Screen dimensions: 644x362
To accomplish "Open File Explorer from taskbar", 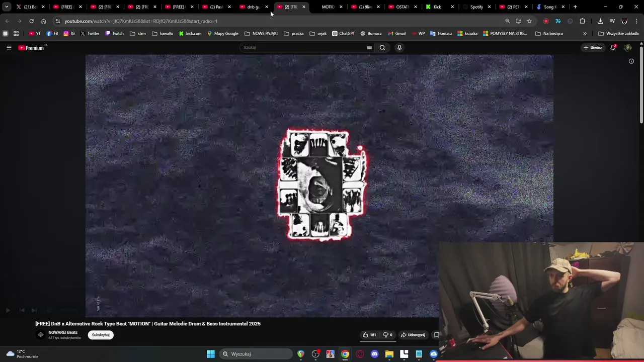I will pyautogui.click(x=389, y=354).
